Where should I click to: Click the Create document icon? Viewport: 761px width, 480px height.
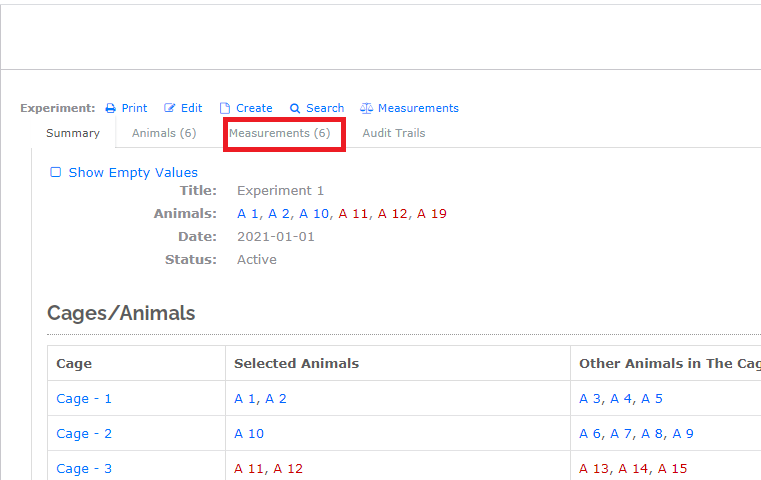(225, 108)
